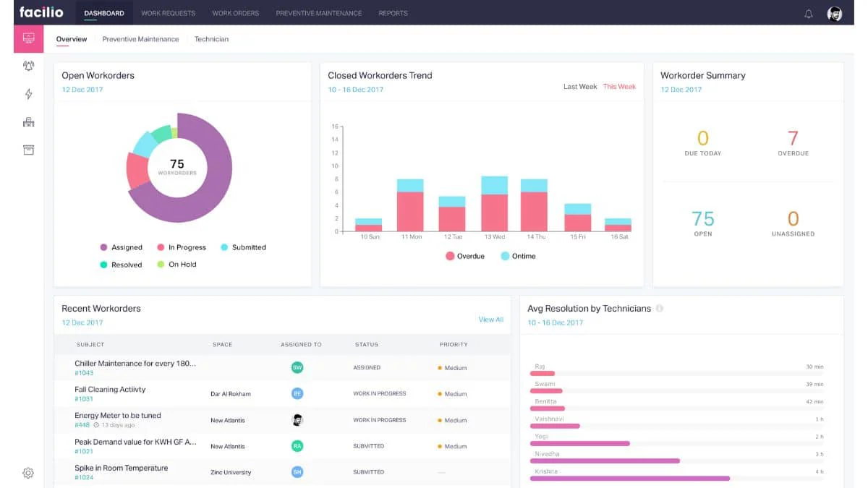Switch to the Technician tab
Viewport: 868px width, 488px height.
[x=211, y=39]
